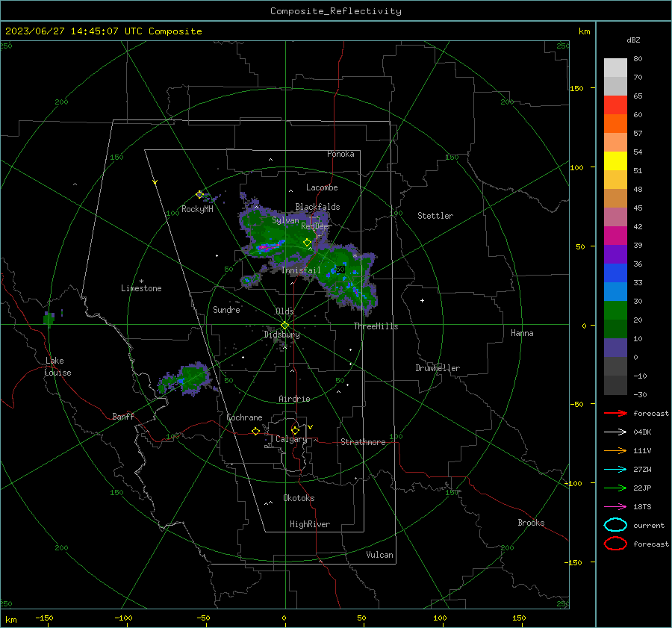
Task: Click the purple swatch below 39 dBZ
Action: tap(615, 255)
